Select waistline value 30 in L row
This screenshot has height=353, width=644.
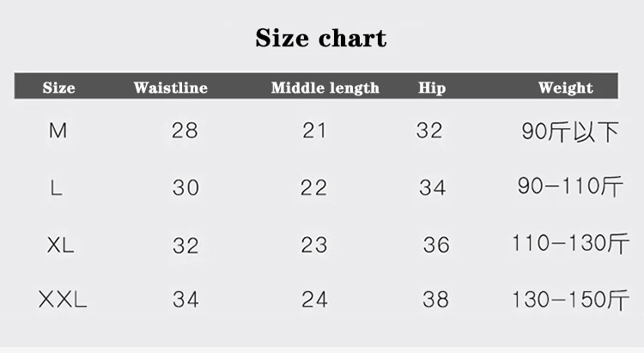[x=185, y=188]
